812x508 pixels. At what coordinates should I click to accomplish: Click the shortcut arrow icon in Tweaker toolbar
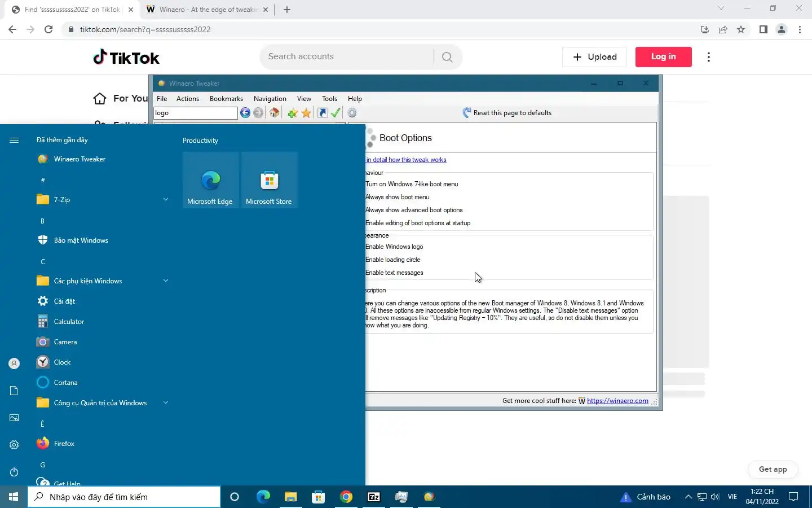tap(323, 113)
